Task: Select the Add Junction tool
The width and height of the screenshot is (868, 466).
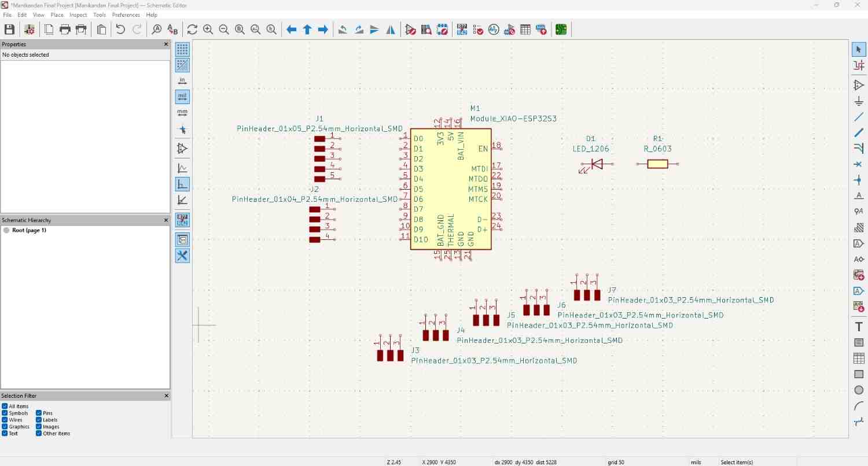Action: click(859, 180)
